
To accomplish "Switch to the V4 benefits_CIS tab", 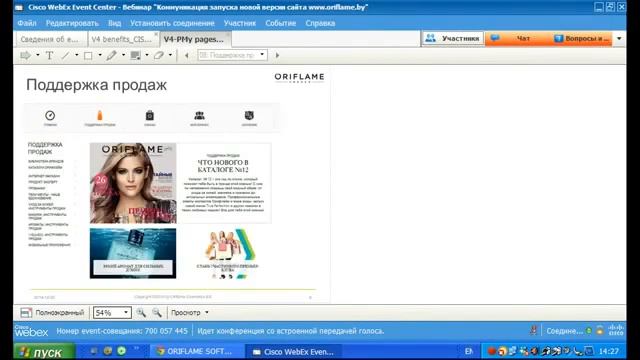I will point(121,39).
